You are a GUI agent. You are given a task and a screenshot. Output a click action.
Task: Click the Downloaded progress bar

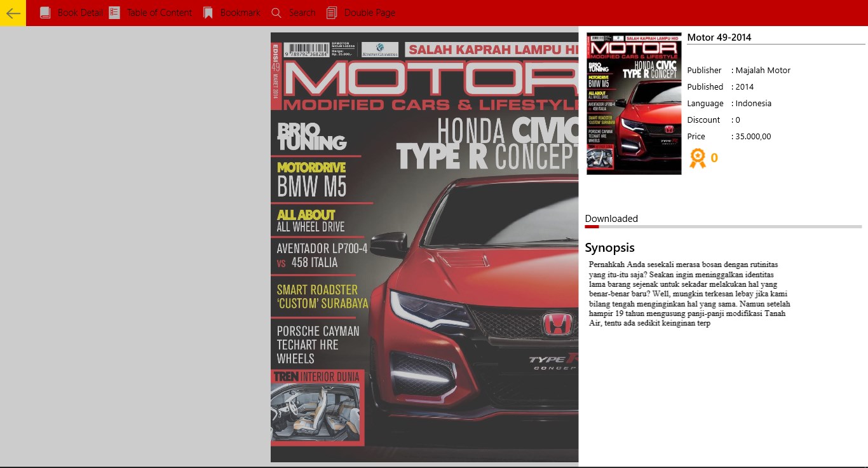tap(723, 226)
